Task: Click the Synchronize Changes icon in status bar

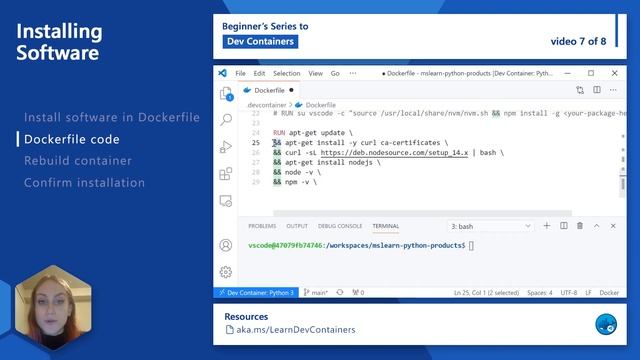Action: [340, 292]
